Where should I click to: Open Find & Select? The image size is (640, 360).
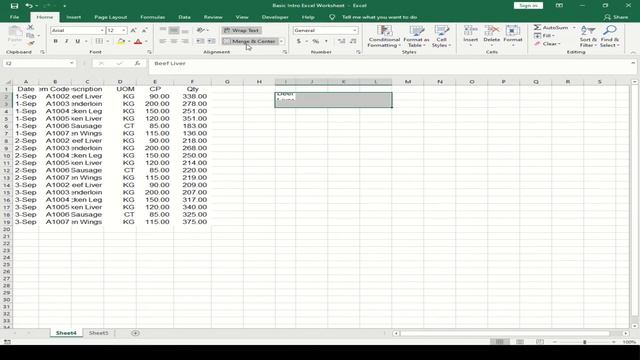click(610, 36)
